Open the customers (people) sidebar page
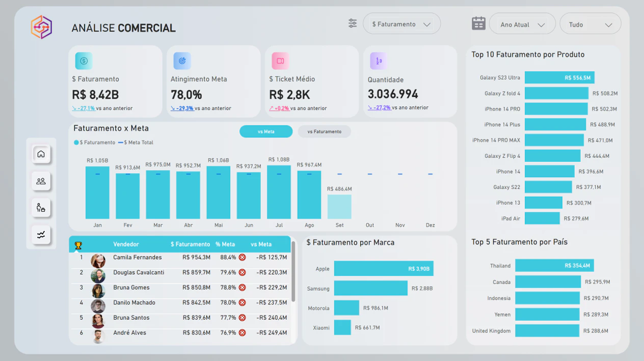Screen dimensions: 644x361 [41, 181]
